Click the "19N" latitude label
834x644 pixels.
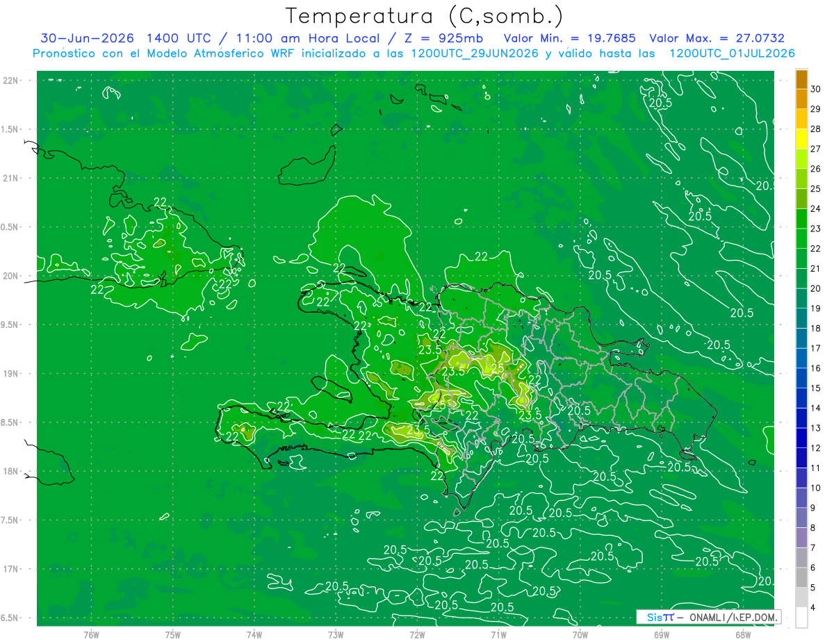(11, 374)
